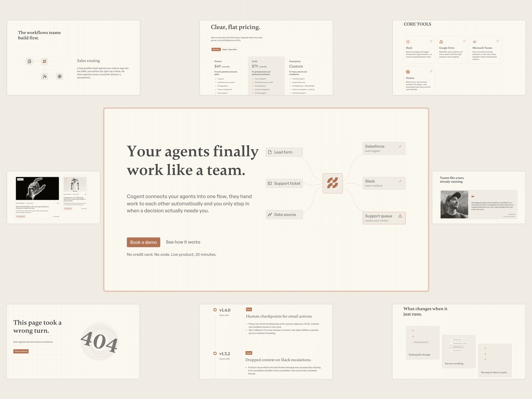Viewport: 532px width, 399px height.
Task: Click the central Cogent logo node
Action: pyautogui.click(x=332, y=183)
